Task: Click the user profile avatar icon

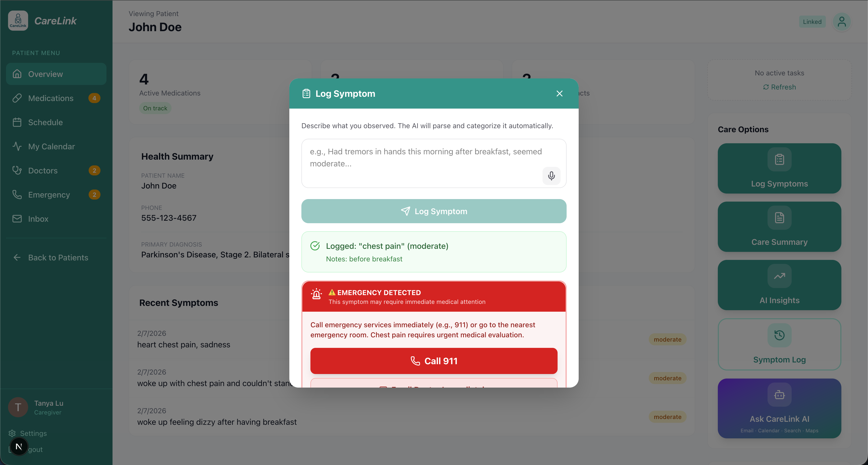Action: (841, 22)
